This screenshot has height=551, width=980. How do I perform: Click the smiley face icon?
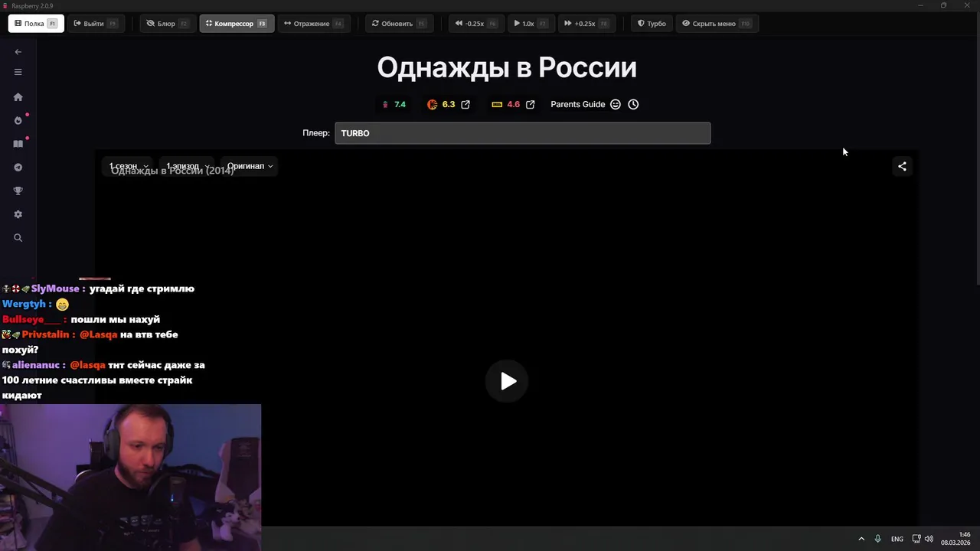[x=616, y=105]
